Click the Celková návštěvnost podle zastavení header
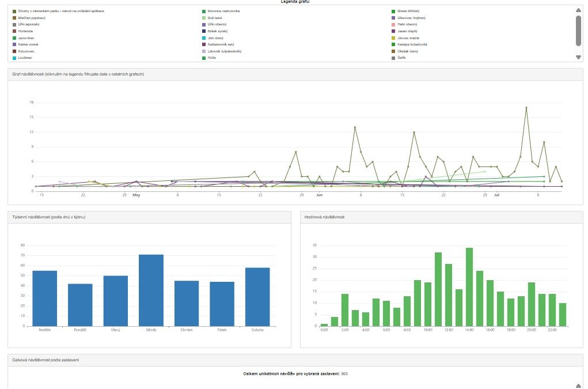The height and width of the screenshot is (389, 588). [x=295, y=360]
